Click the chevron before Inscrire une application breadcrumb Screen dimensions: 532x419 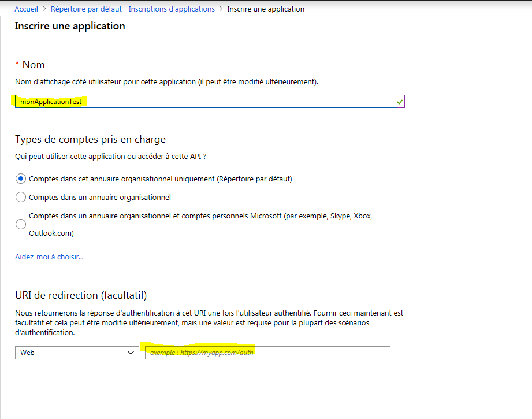(x=221, y=9)
